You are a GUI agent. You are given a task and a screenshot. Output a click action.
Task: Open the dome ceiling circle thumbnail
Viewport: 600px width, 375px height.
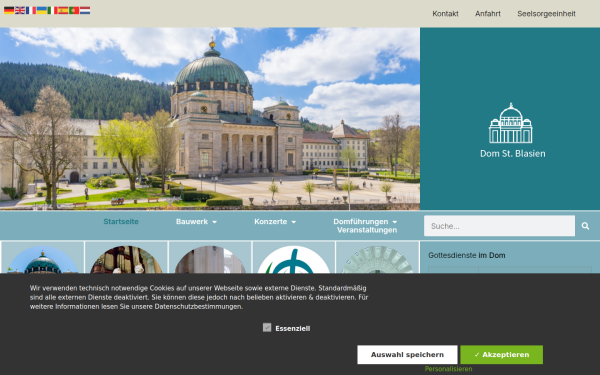tap(378, 259)
